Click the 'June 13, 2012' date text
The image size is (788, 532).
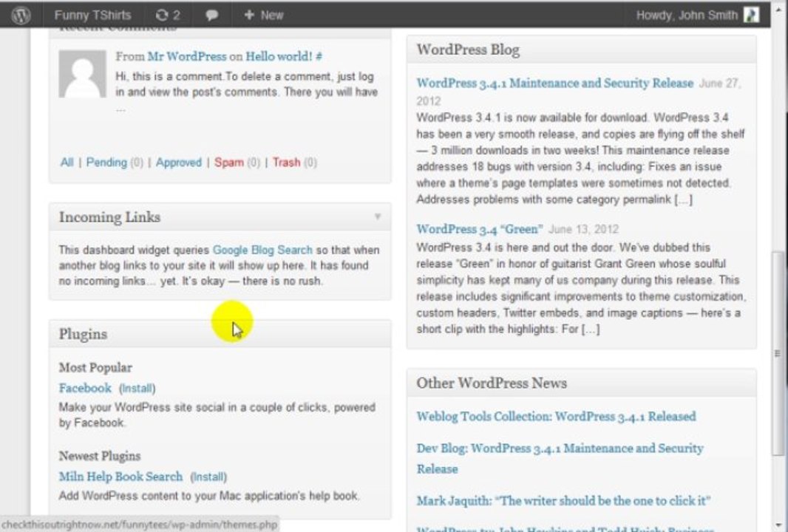click(x=583, y=230)
